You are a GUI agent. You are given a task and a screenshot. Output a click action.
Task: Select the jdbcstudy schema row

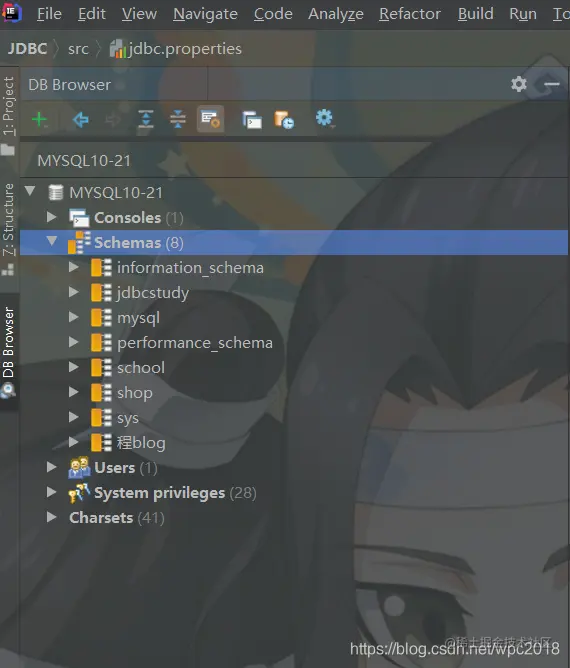294,293
